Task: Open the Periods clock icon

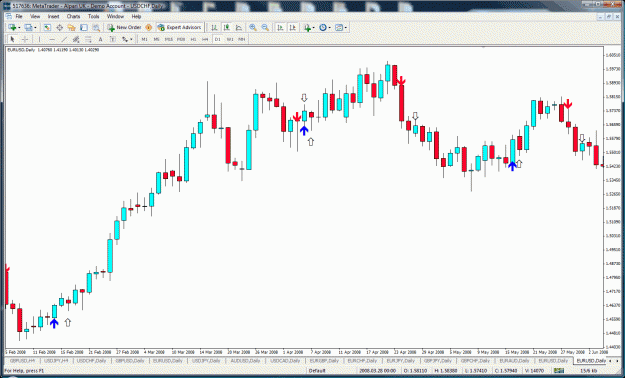Action: pos(323,28)
